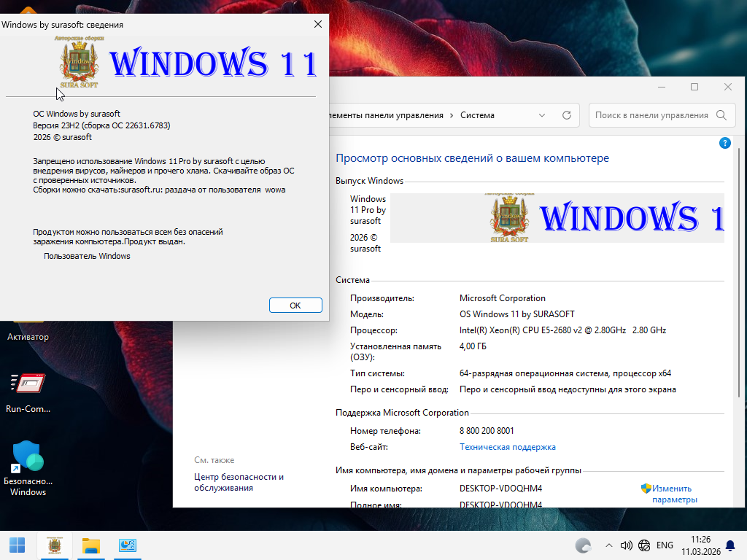The image size is (747, 560).
Task: Click the volume speaker icon
Action: [626, 545]
